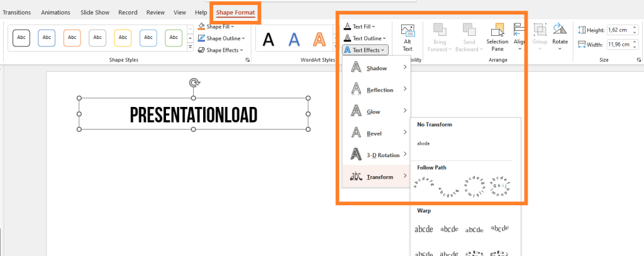Switch to the Animations tab
This screenshot has width=644, height=256.
55,12
